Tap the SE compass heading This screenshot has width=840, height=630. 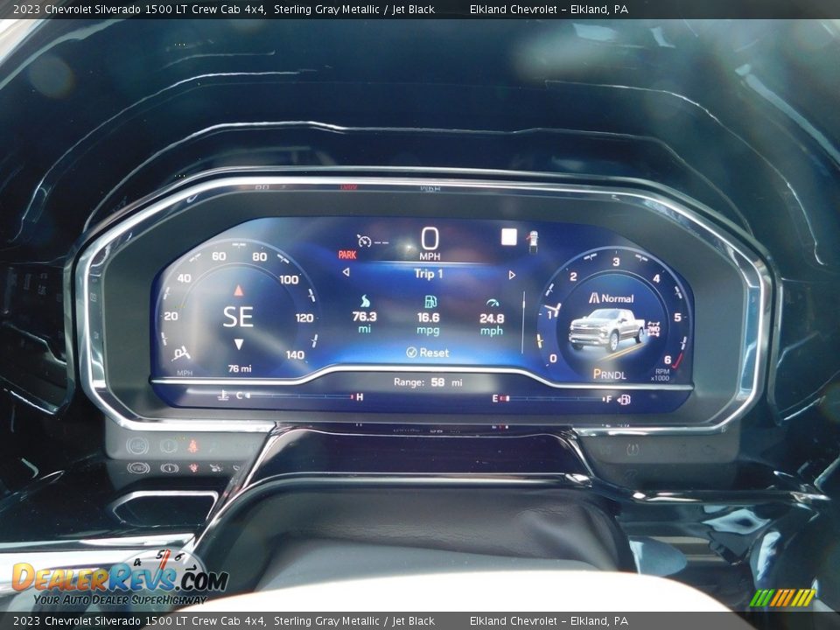pos(238,317)
